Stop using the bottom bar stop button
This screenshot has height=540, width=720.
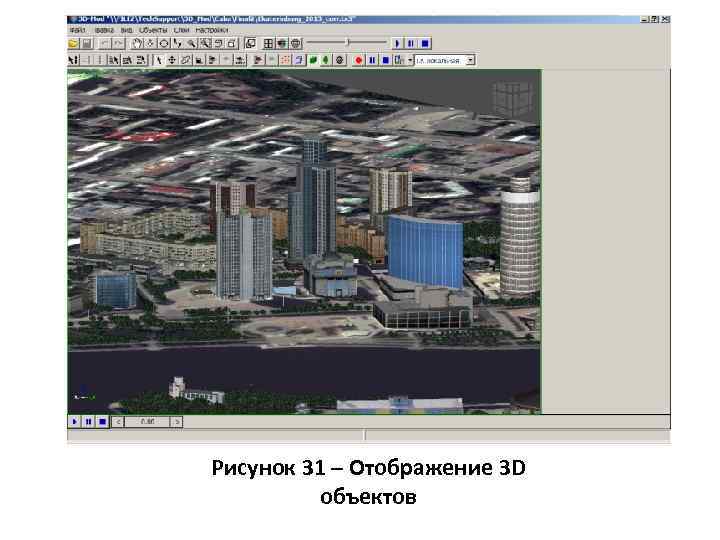click(x=102, y=422)
